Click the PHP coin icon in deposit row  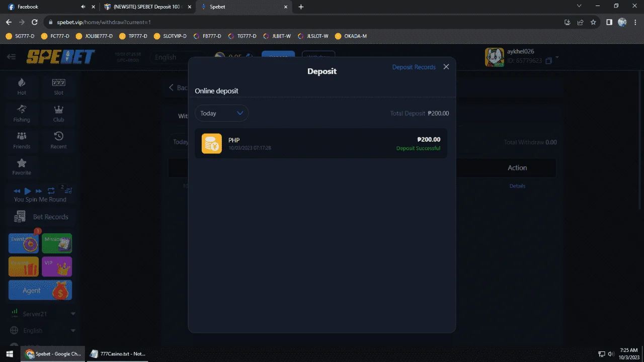click(x=212, y=143)
